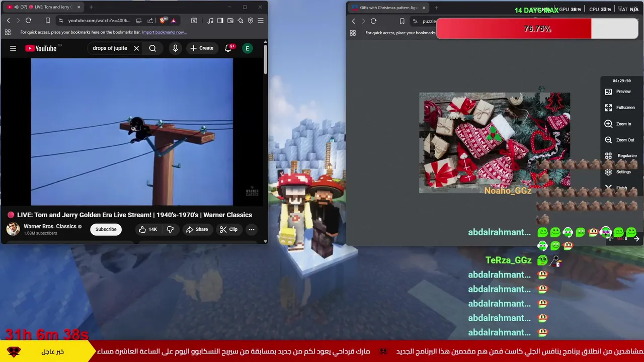Toggle the browser sidebar panel

click(x=220, y=21)
